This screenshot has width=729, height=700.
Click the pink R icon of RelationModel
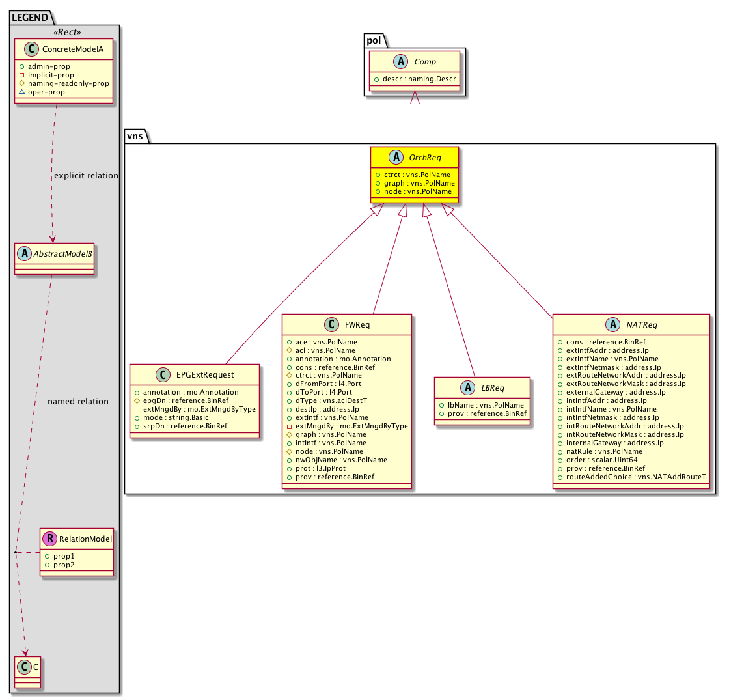(49, 539)
